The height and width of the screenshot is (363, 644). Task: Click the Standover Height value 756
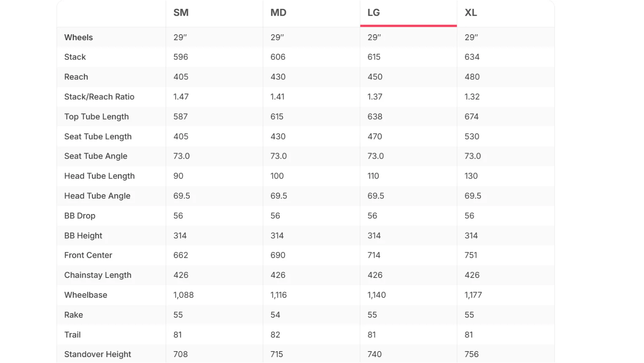(x=472, y=354)
